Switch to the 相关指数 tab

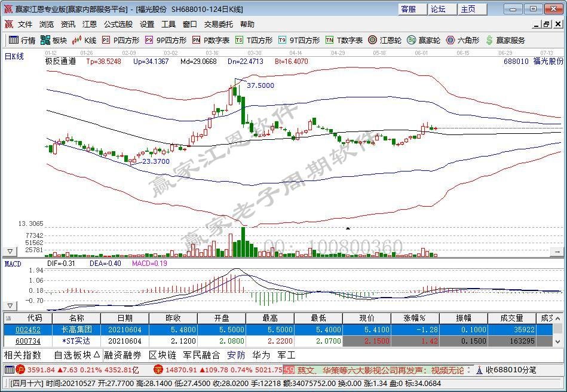[x=23, y=355]
